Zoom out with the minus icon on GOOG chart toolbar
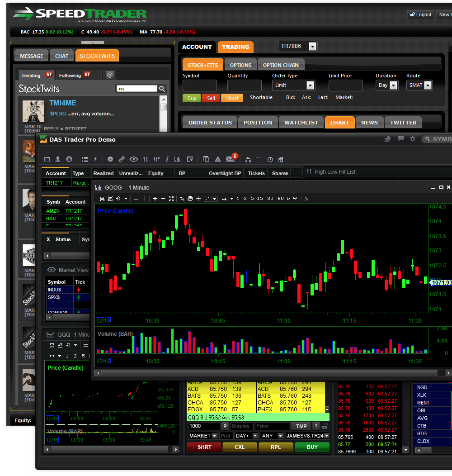The image size is (452, 476). click(x=163, y=199)
